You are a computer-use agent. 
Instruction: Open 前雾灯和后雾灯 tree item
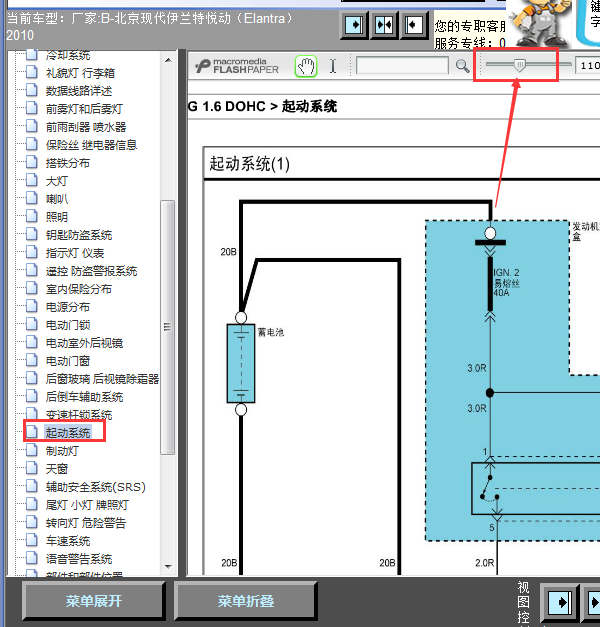(x=84, y=109)
